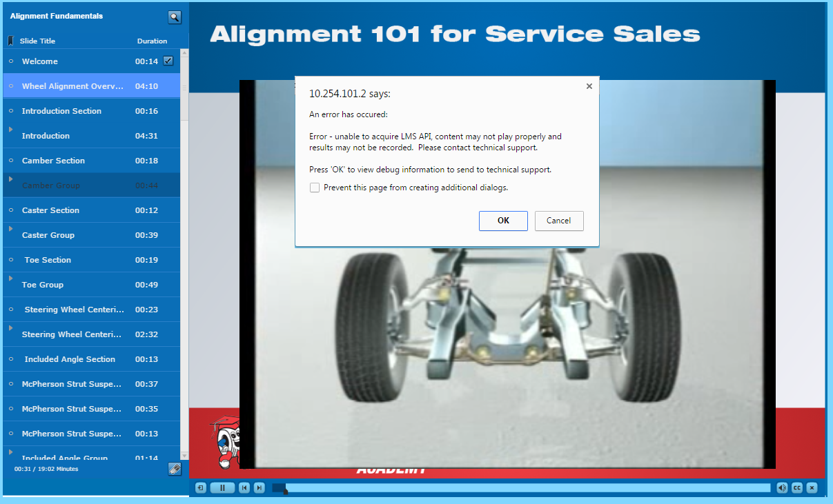Pause the presentation playback
Image resolution: width=833 pixels, height=504 pixels.
[x=222, y=488]
